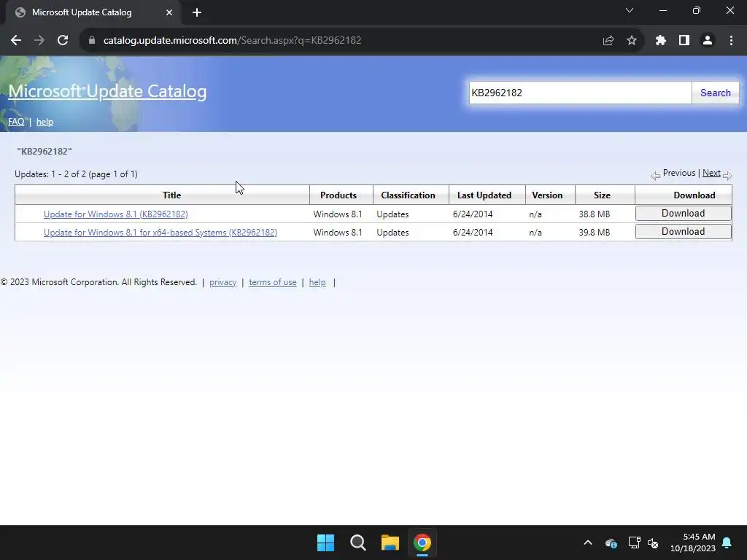Viewport: 747px width, 560px height.
Task: Open the notifications bell icon
Action: 727,542
